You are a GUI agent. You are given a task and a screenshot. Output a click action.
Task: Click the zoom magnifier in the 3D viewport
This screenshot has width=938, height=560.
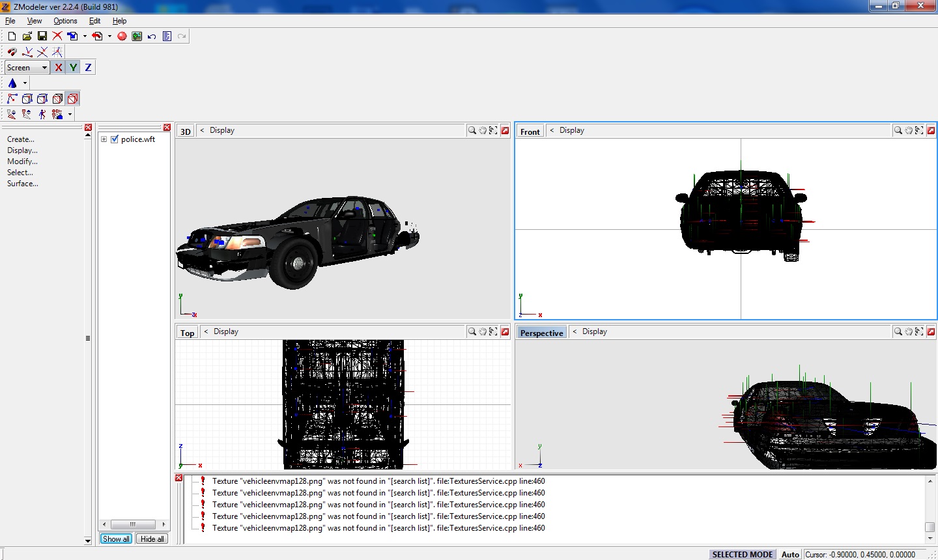[472, 131]
